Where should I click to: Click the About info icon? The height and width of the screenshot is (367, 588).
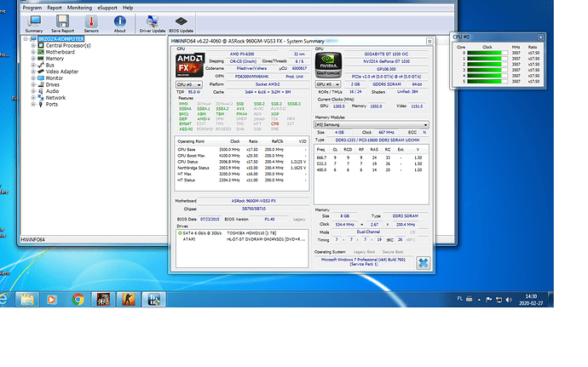[x=119, y=24]
